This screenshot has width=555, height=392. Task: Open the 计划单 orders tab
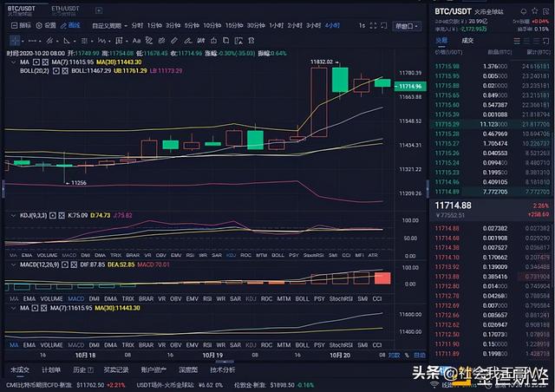[x=51, y=370]
